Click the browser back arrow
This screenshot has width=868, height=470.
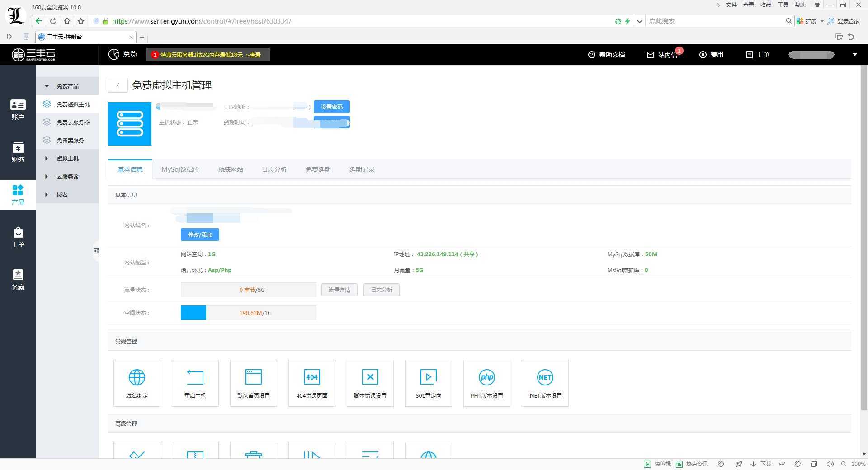pos(39,21)
